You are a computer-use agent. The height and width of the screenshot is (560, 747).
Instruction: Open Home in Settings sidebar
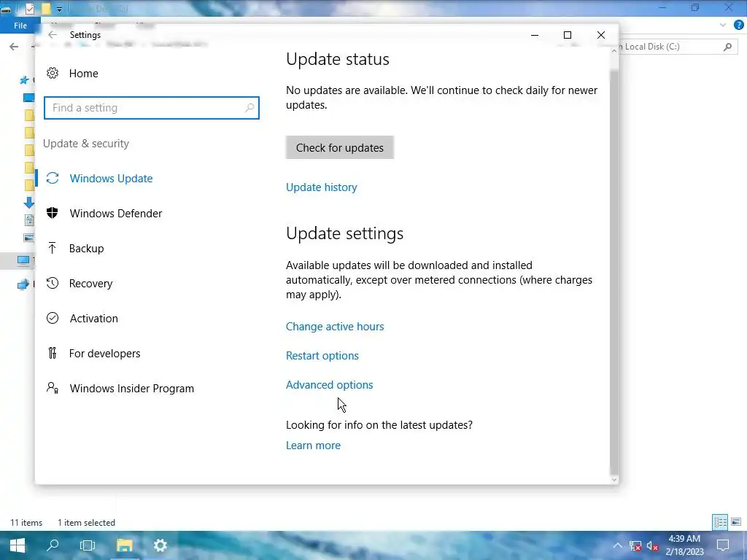pos(83,74)
